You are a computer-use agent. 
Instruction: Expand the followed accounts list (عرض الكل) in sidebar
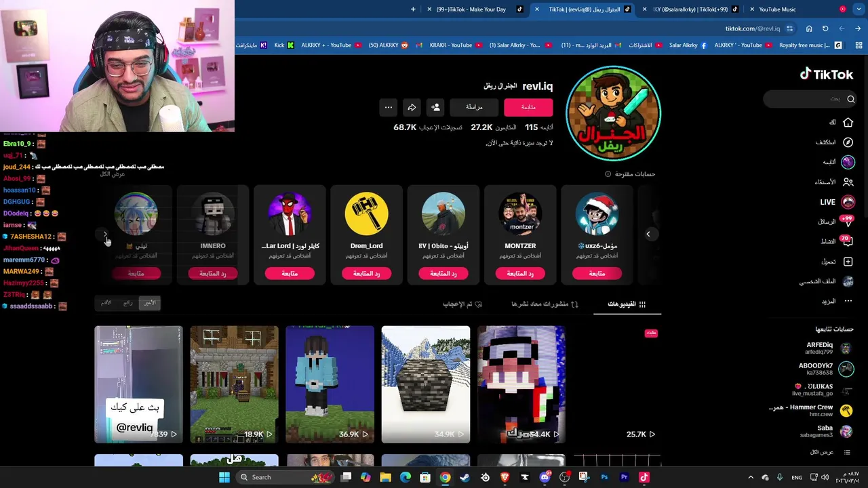[831, 452]
